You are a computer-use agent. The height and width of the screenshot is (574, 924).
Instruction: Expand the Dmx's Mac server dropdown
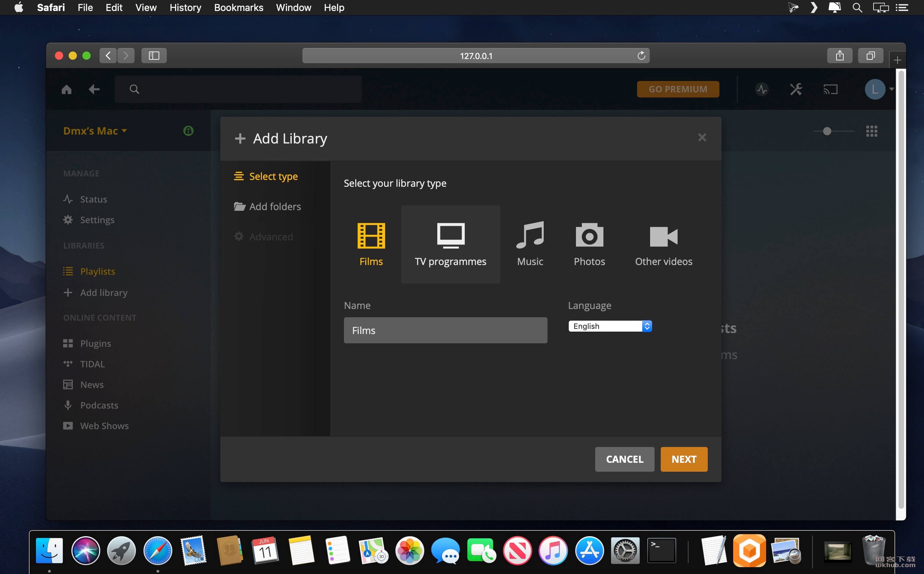95,131
